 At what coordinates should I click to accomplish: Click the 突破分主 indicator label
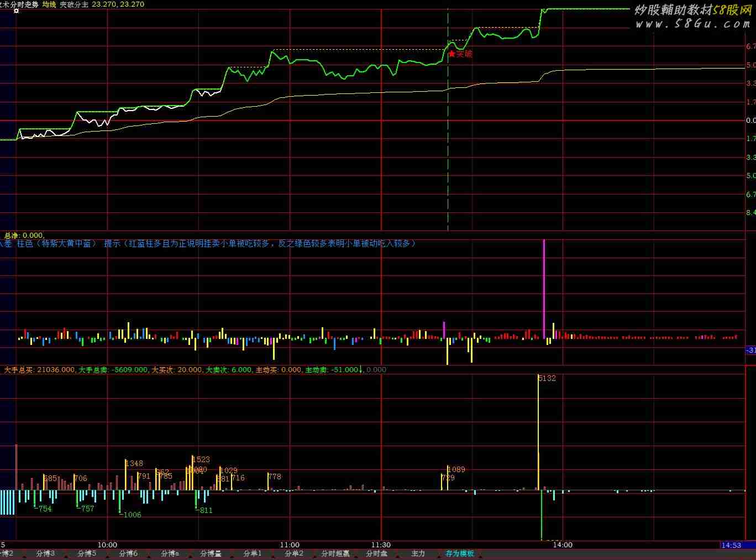click(x=74, y=4)
